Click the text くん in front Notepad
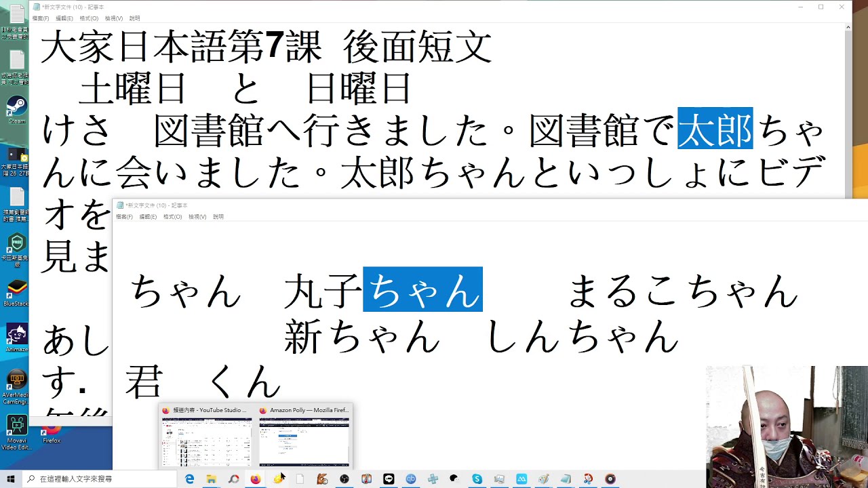Screen dimensions: 868x488 244,382
